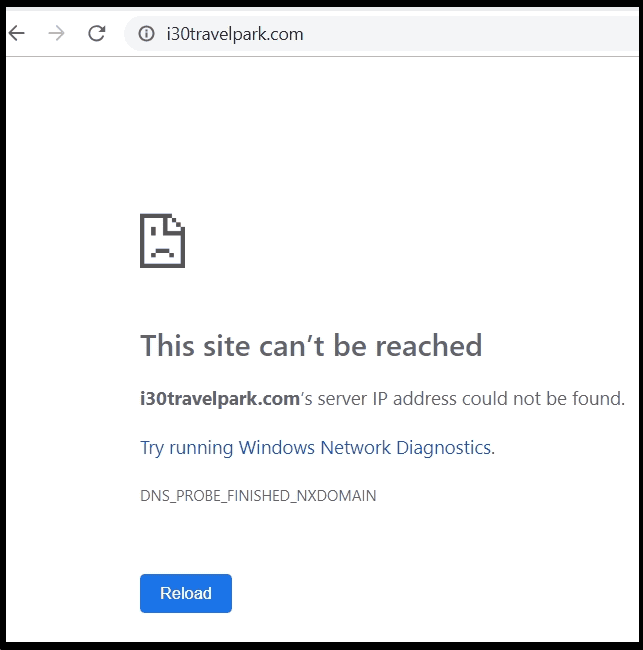643x650 pixels.
Task: Open the Try running Windows Network Diagnostics link
Action: (x=318, y=448)
